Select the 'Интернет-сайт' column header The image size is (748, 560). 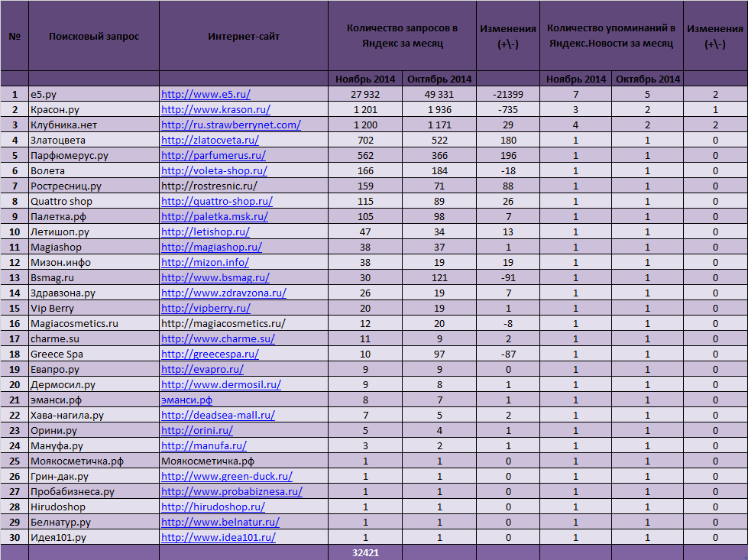pos(244,36)
